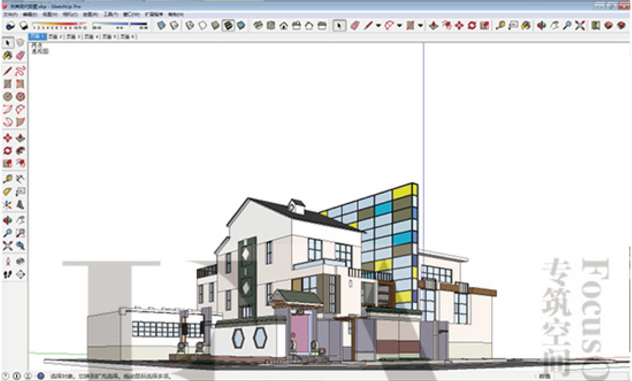Pick the Pie arc tool
632x381 pixels.
(20, 122)
